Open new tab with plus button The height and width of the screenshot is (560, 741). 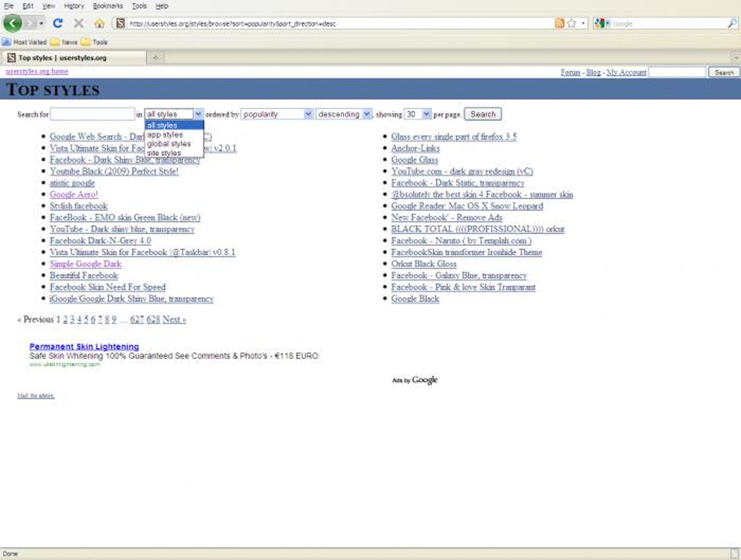(x=155, y=57)
